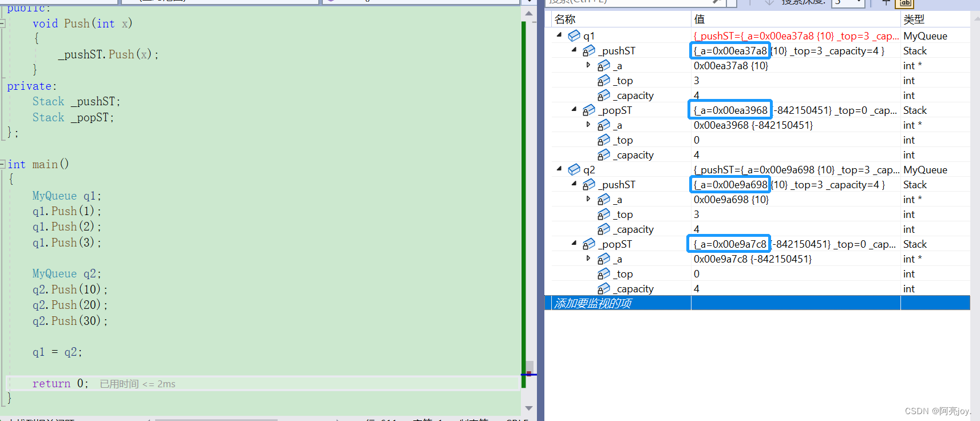
Task: Collapse the _popST node under q2
Action: (x=574, y=243)
